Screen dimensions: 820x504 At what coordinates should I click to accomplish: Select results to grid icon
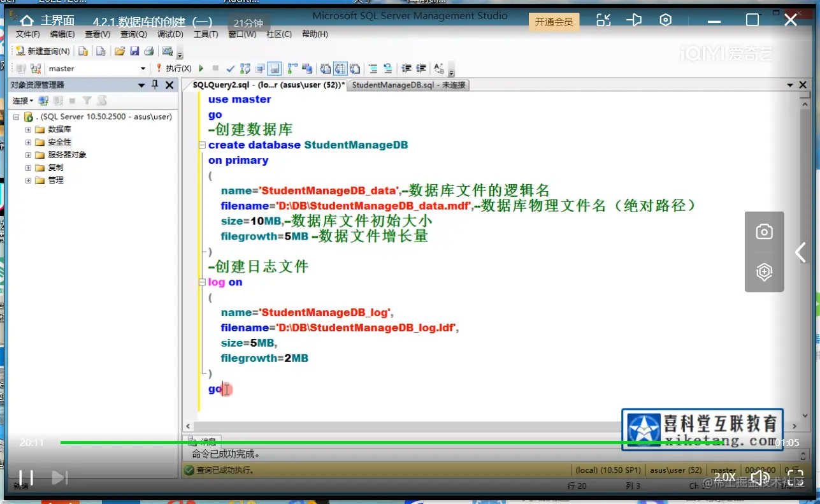tap(340, 68)
